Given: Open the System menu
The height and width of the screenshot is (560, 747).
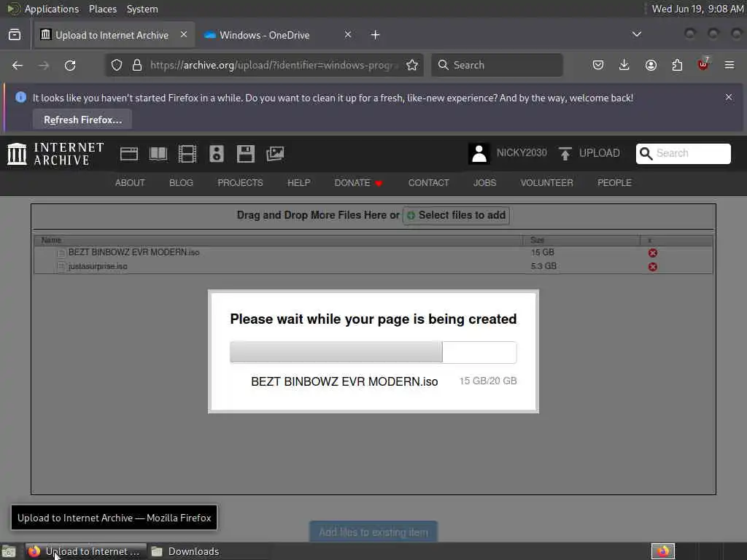Looking at the screenshot, I should tap(142, 9).
